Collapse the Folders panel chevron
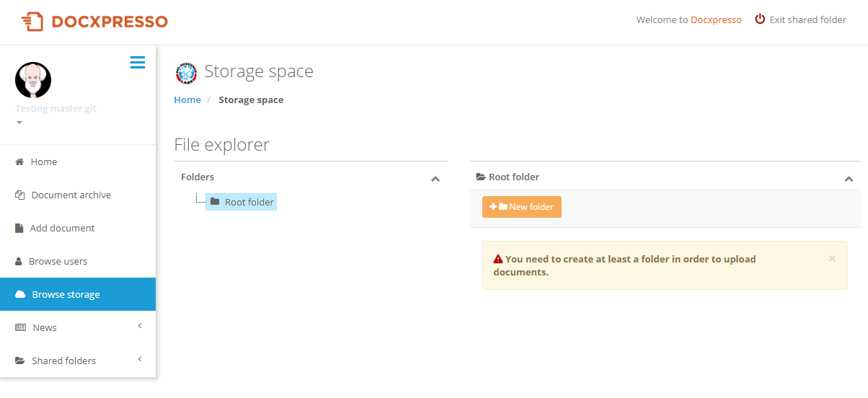868x398 pixels. point(435,179)
